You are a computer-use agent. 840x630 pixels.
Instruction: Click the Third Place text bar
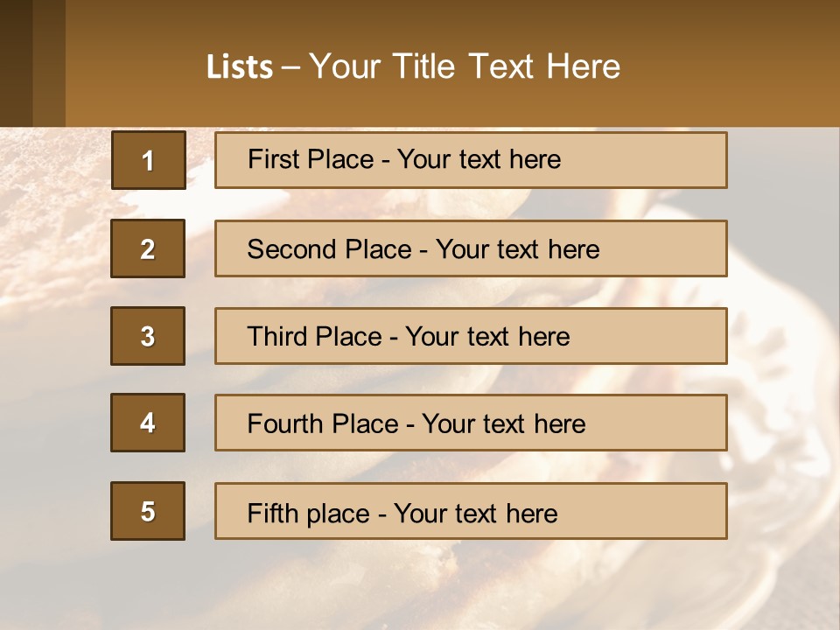click(x=471, y=336)
